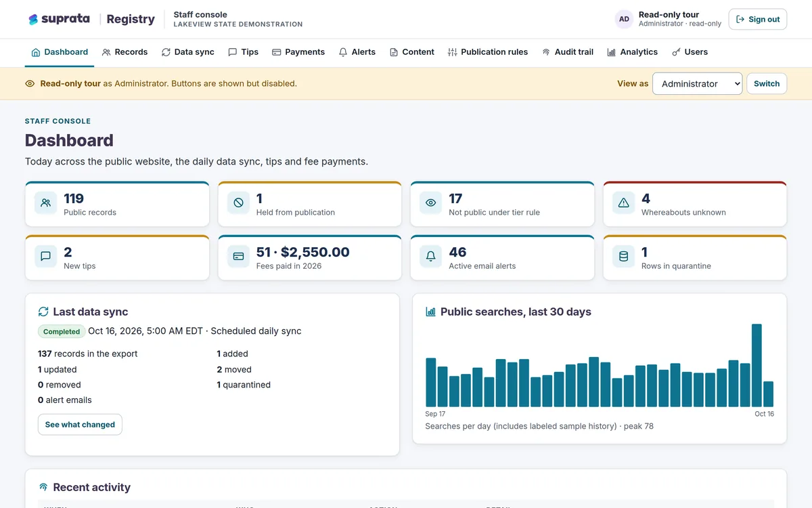The height and width of the screenshot is (508, 812).
Task: Click the Data sync refresh icon
Action: click(166, 52)
